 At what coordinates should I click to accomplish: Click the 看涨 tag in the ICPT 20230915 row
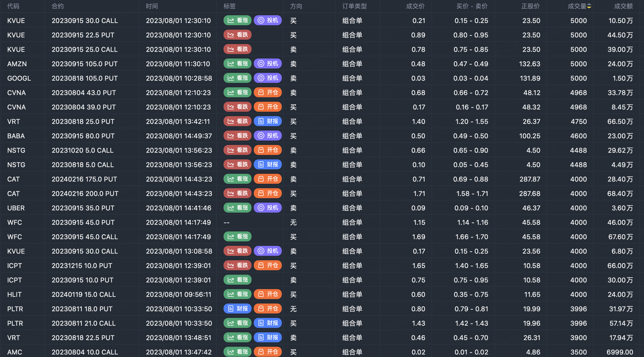click(x=238, y=280)
